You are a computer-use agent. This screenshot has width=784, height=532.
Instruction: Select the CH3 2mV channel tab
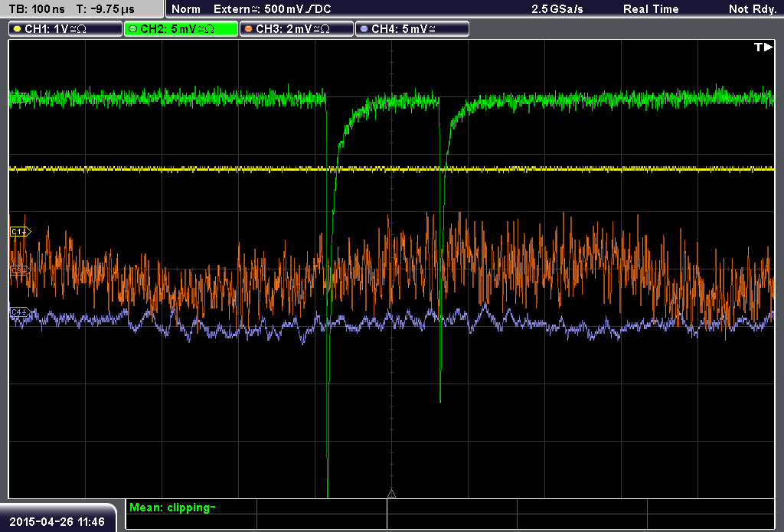coord(296,29)
